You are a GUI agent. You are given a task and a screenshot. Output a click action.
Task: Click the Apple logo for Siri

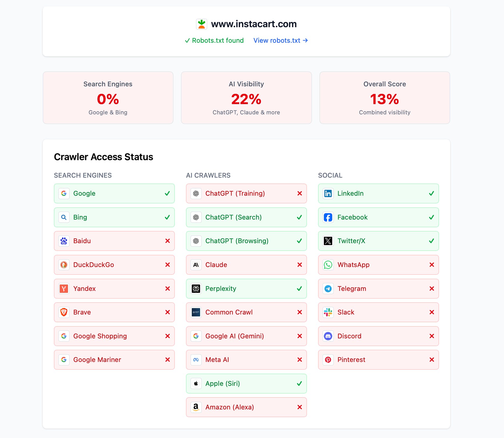[x=196, y=384]
